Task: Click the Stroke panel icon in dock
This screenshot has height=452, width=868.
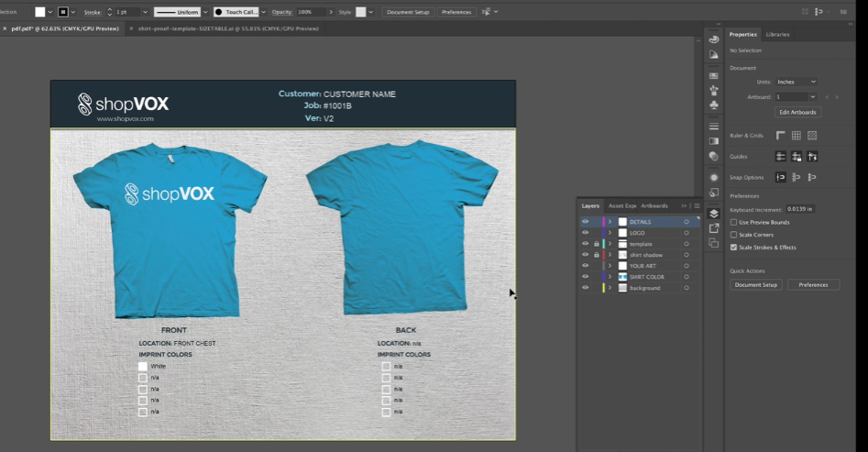Action: (714, 126)
